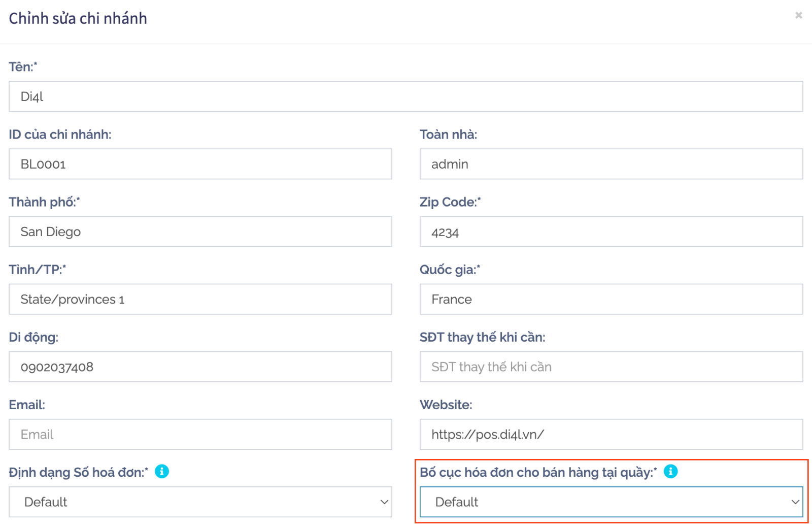The width and height of the screenshot is (812, 527).
Task: Click the 'Chỉnh sửa chi nhánh' dialog title
Action: (x=78, y=18)
